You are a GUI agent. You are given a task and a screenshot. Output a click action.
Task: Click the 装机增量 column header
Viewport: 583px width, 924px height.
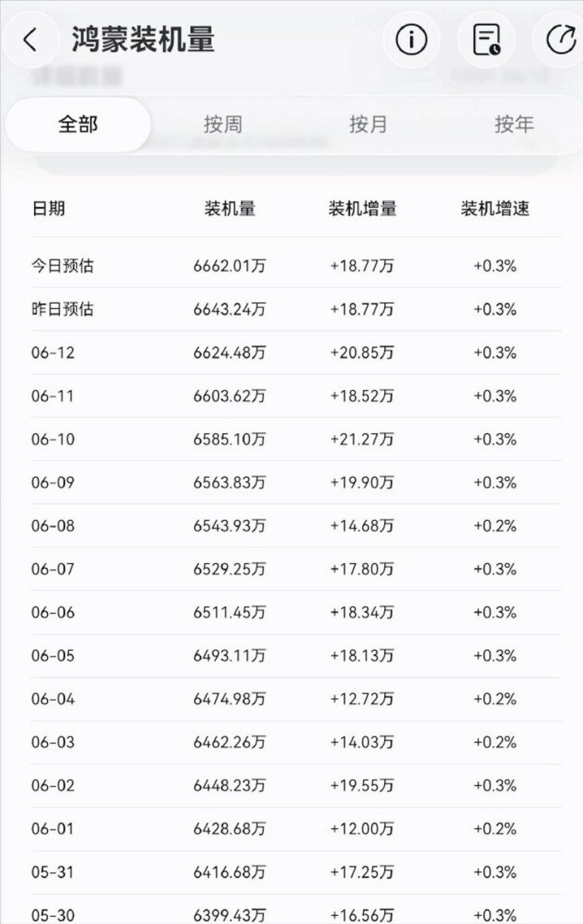(362, 208)
